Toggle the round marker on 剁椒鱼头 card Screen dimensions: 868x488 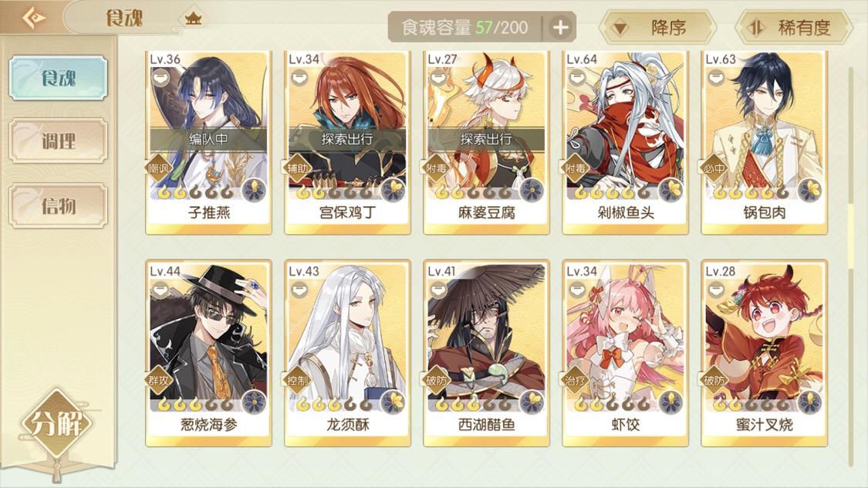(577, 77)
